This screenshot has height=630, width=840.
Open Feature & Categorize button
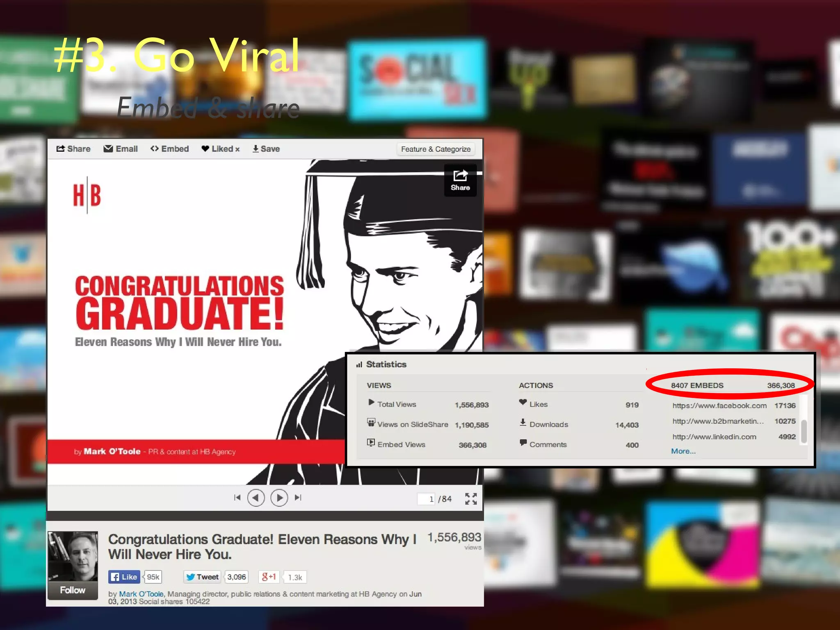click(x=436, y=149)
